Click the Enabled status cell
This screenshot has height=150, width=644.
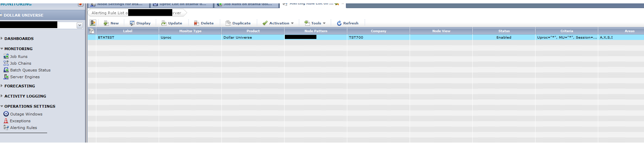pos(504,37)
